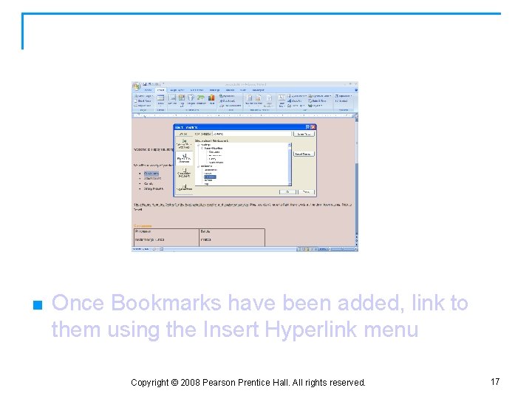Click Cancel in the Insert Hyperlink dialog
Viewport: 532px width, 399px height.
pos(306,192)
